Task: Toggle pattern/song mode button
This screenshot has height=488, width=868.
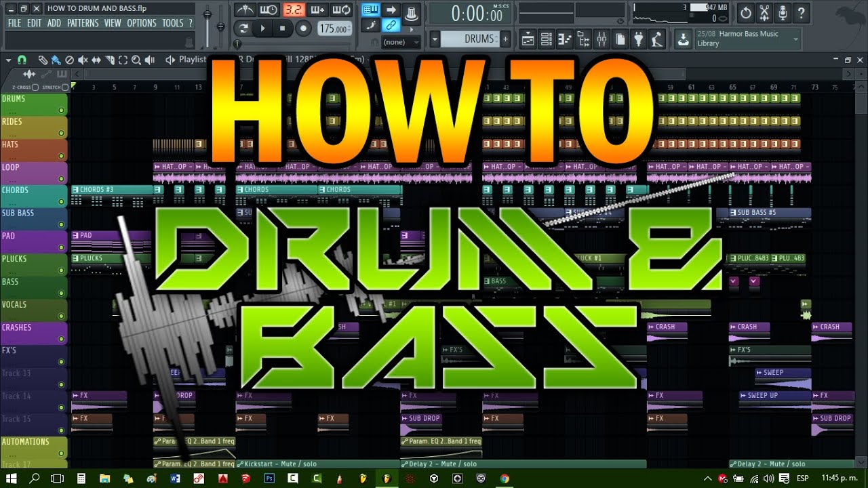Action: (x=243, y=28)
